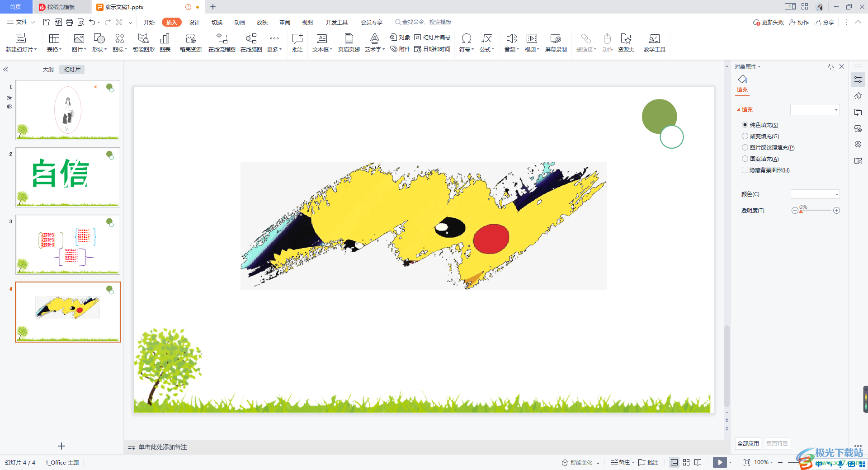Insert 符号 symbol icon
This screenshot has height=470, width=868.
(x=466, y=38)
